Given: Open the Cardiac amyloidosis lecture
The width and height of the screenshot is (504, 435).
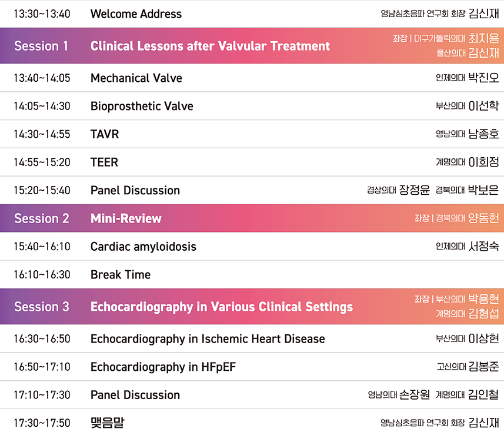Looking at the screenshot, I should click(143, 247).
